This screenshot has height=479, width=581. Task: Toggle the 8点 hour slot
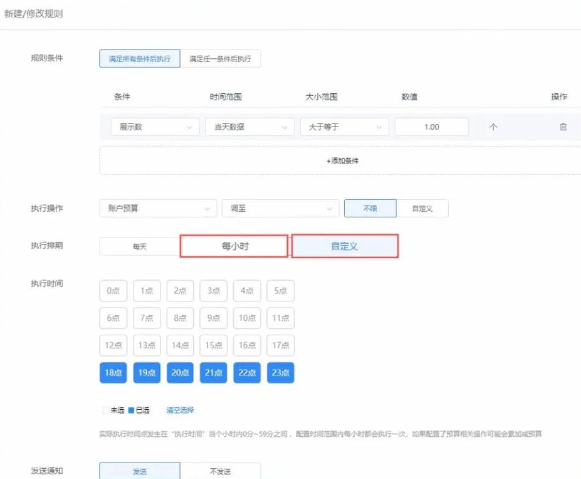[x=180, y=318]
